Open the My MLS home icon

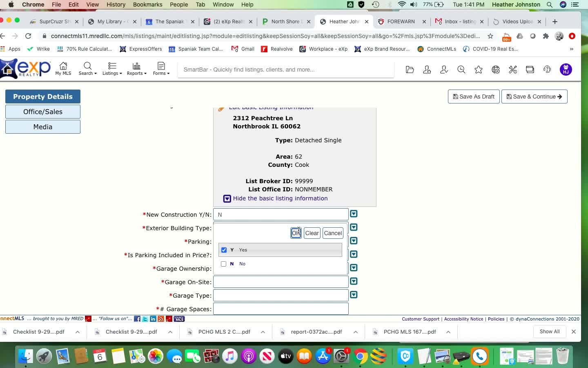pos(63,69)
